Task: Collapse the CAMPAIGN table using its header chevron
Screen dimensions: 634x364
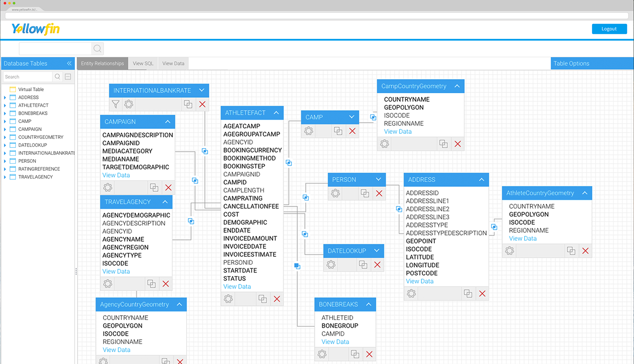Action: point(168,121)
